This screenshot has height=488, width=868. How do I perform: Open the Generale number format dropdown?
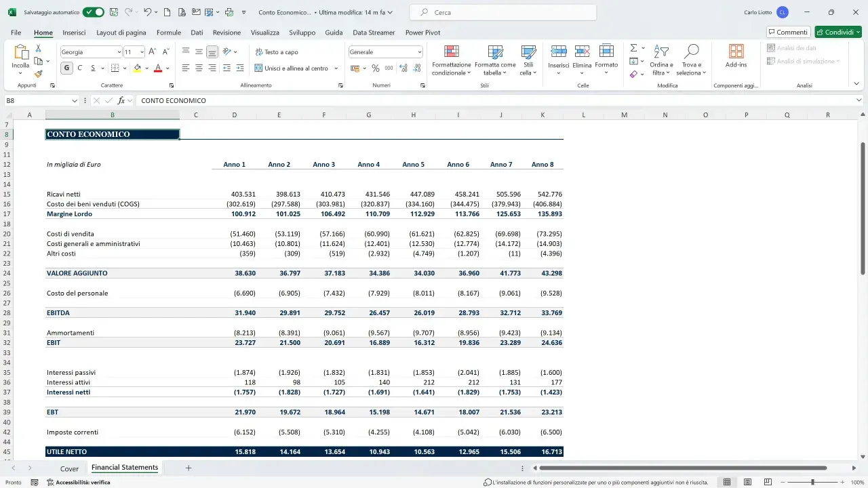[420, 52]
